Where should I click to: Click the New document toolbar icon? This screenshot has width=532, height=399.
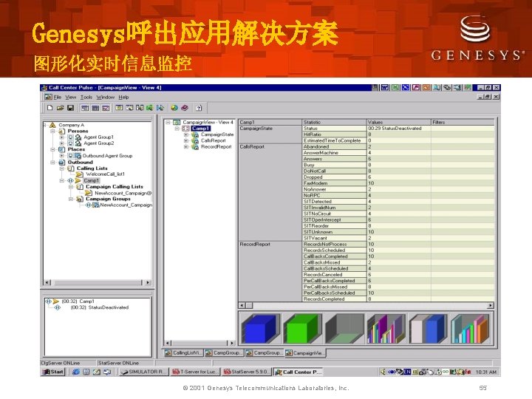(x=50, y=108)
